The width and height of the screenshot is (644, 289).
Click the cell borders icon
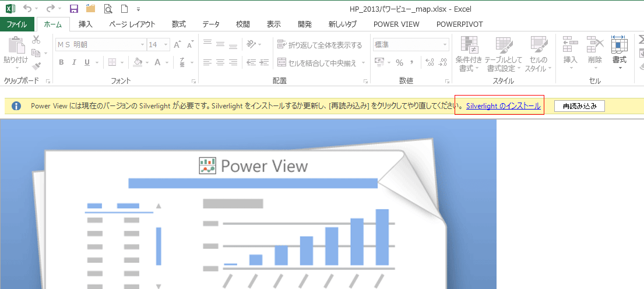(112, 62)
